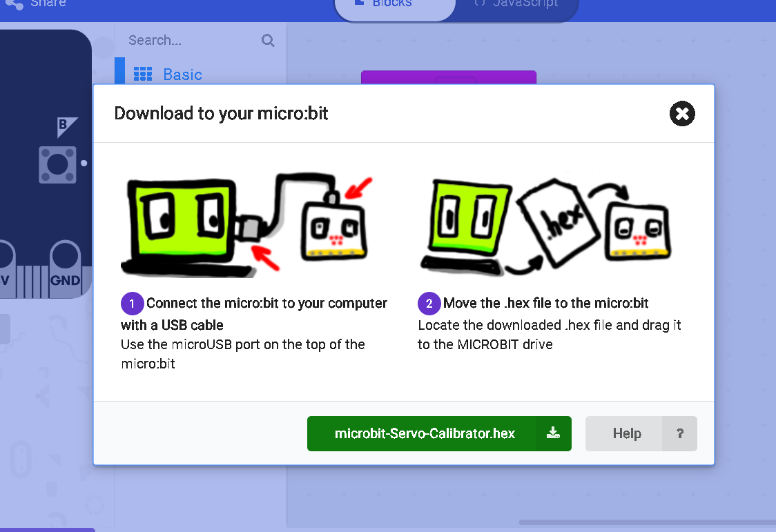Open the Basic blocks category
This screenshot has height=532, width=776.
200,75
